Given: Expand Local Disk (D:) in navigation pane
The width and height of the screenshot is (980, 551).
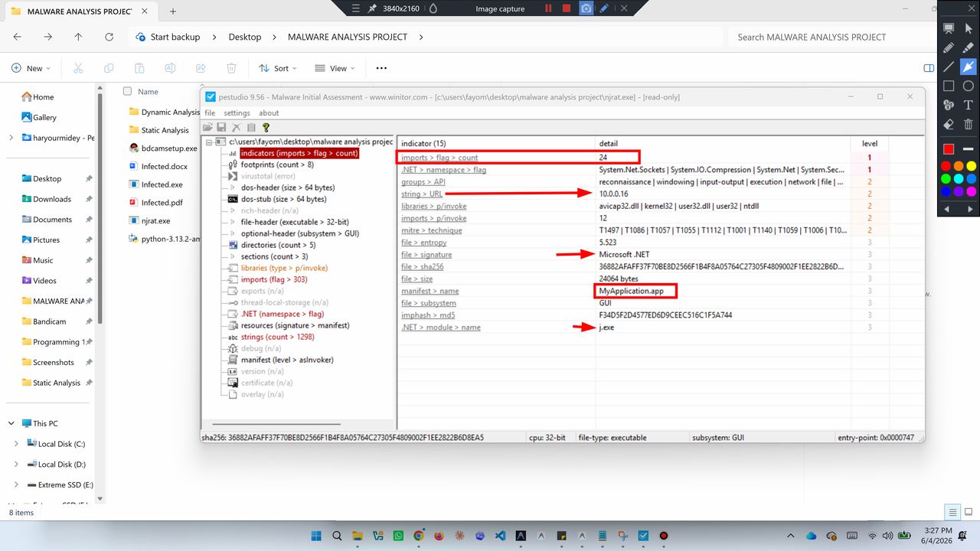Looking at the screenshot, I should (17, 465).
